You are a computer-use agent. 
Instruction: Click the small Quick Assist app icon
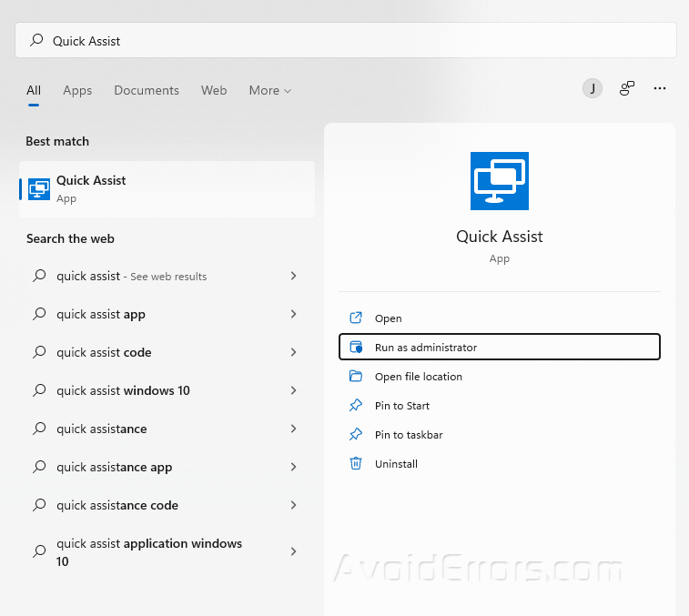pos(39,189)
